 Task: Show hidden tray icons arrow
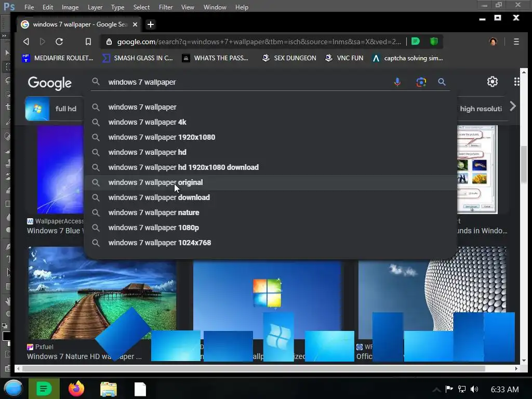click(436, 390)
